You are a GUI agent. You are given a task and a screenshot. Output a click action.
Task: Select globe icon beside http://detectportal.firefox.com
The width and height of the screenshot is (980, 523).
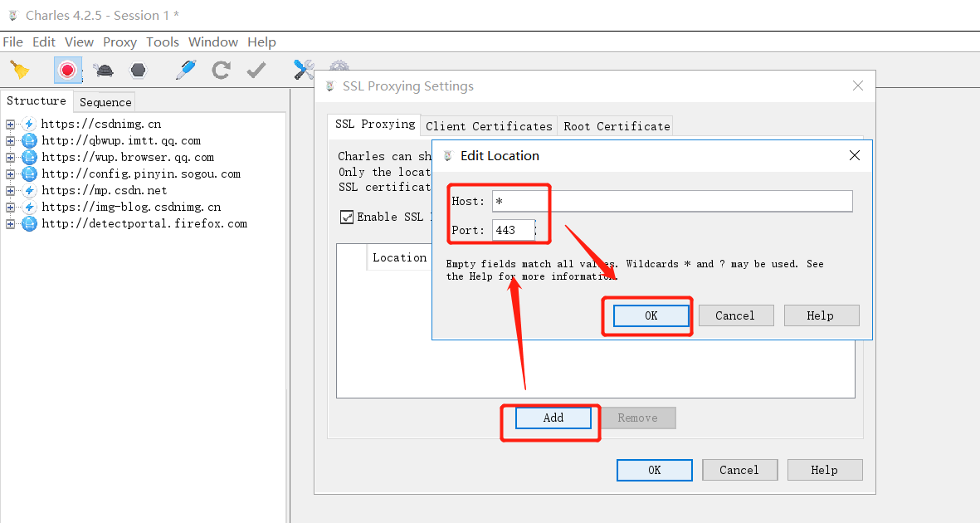pos(29,224)
